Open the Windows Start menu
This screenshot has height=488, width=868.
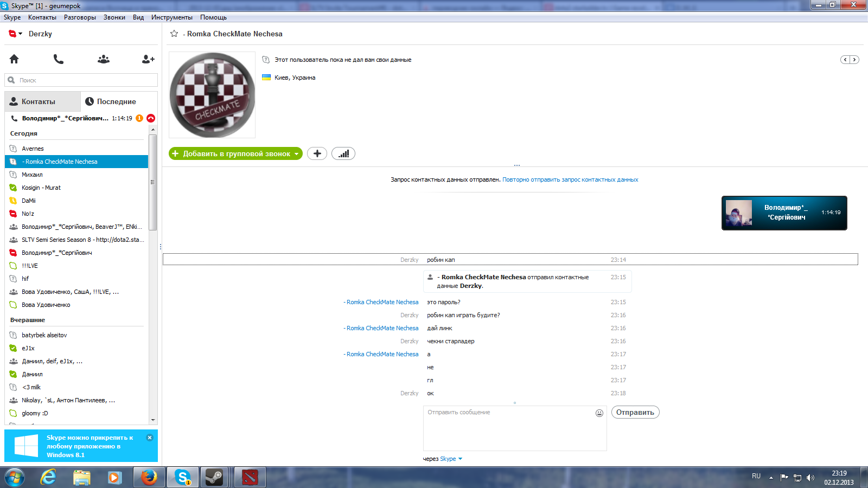click(15, 477)
